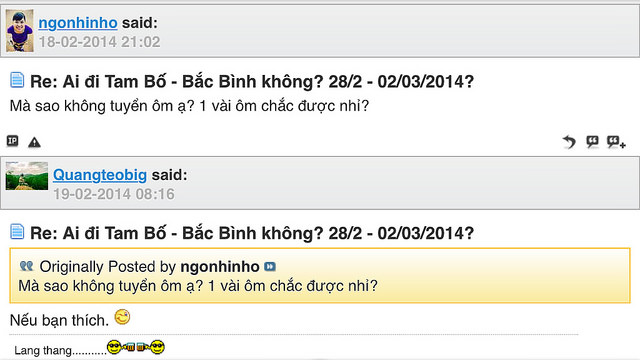The width and height of the screenshot is (640, 360).
Task: Report post using the warning triangle icon
Action: (34, 142)
